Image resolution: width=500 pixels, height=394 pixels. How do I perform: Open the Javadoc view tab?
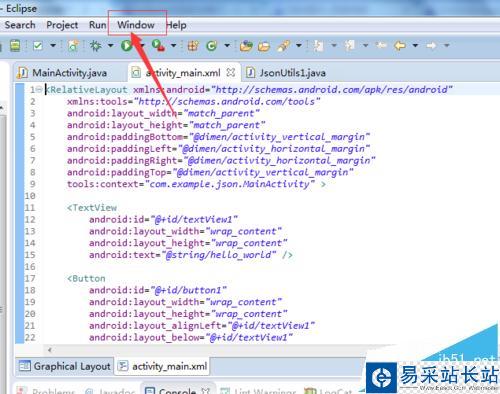[110, 390]
